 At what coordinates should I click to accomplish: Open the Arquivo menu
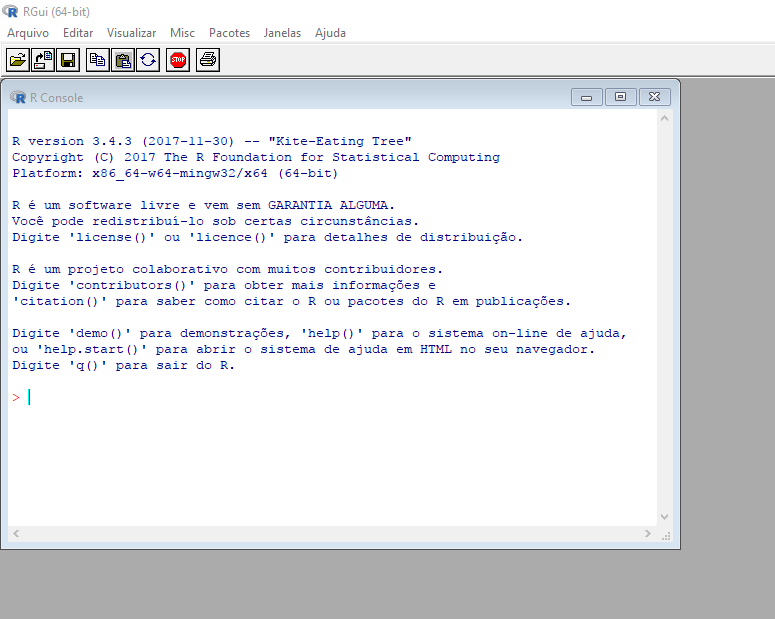[28, 33]
